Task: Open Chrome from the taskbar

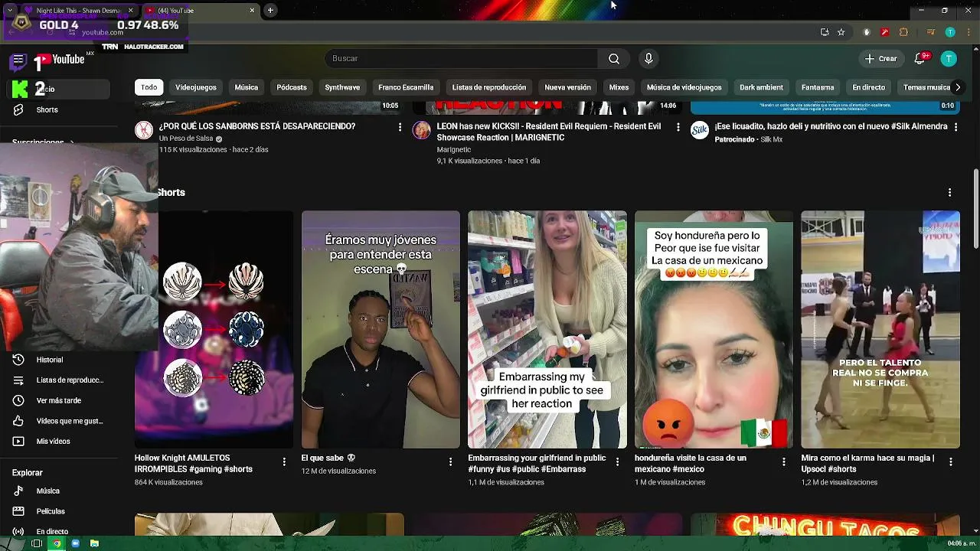Action: coord(56,543)
